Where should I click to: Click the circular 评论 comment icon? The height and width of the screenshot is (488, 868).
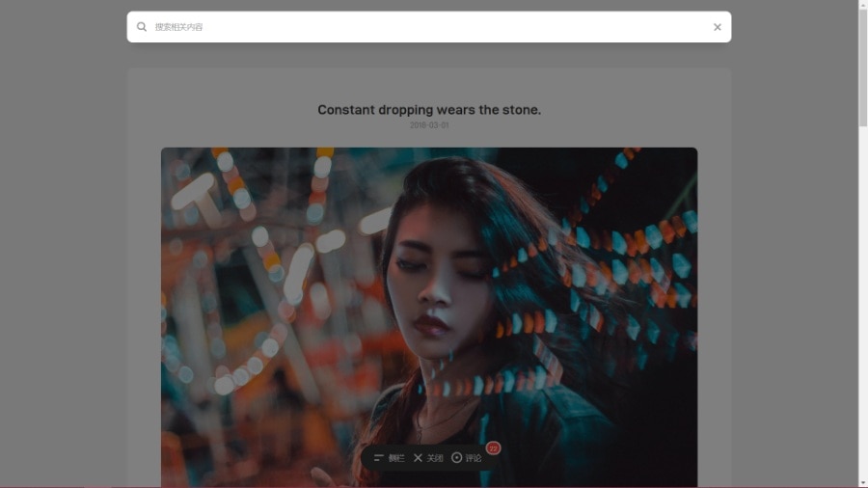457,458
